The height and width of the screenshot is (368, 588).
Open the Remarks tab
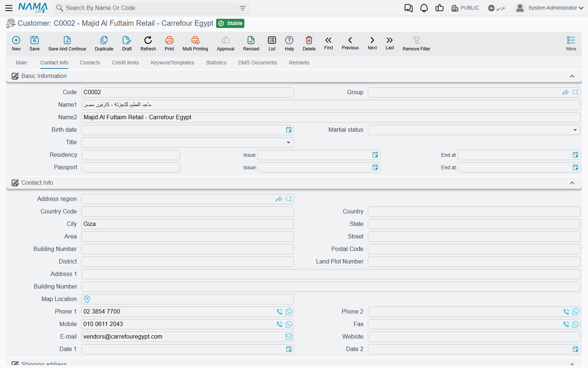point(299,63)
